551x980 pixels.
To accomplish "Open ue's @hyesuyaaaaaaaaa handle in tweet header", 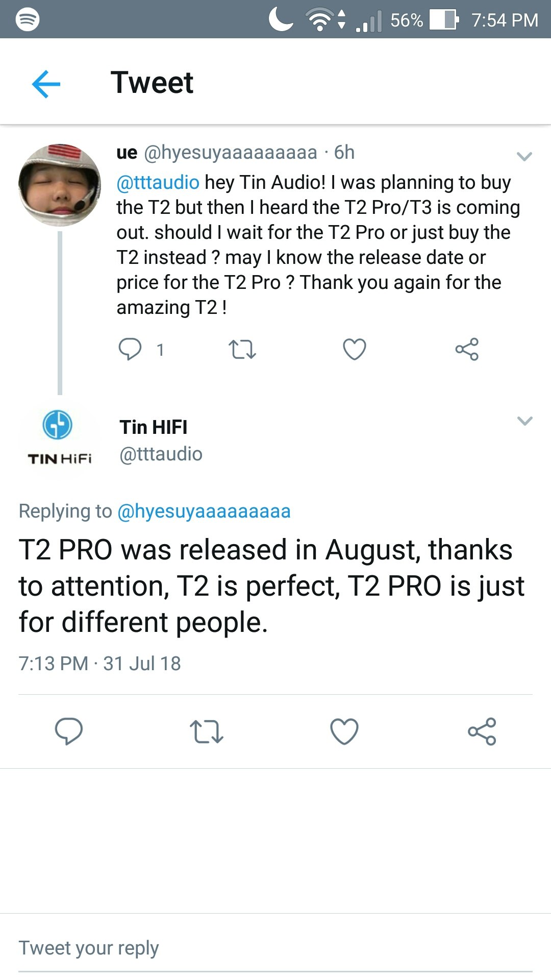I will [x=231, y=153].
